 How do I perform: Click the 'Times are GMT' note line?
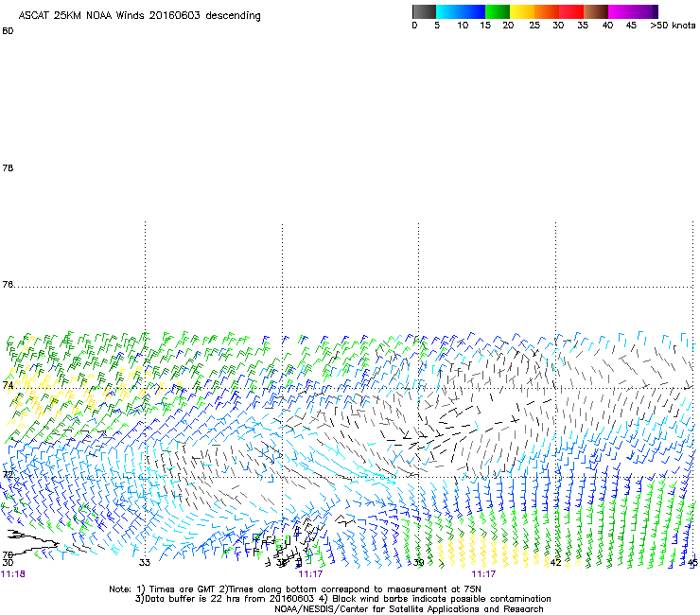tap(295, 589)
